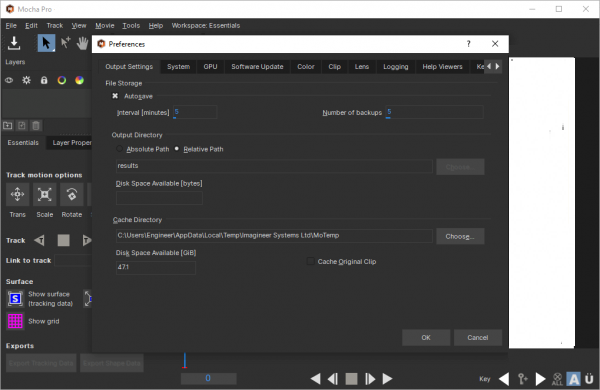Select the Relative Path radio button
This screenshot has height=390, width=600.
[x=176, y=149]
